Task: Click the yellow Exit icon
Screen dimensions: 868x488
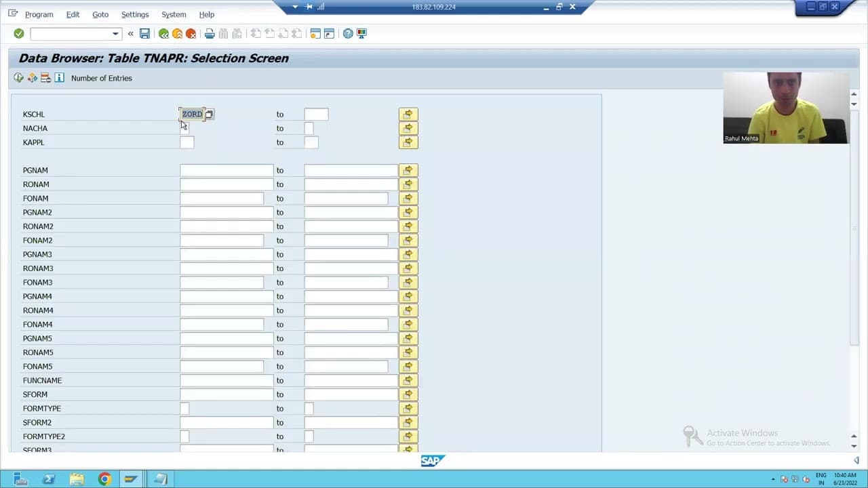Action: [x=177, y=33]
